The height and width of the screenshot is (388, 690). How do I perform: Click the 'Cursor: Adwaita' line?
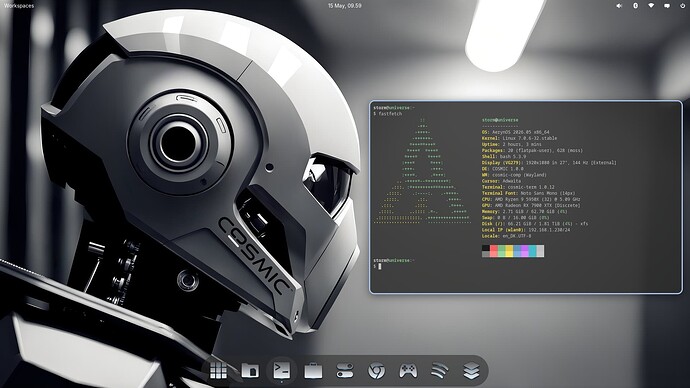tap(501, 181)
